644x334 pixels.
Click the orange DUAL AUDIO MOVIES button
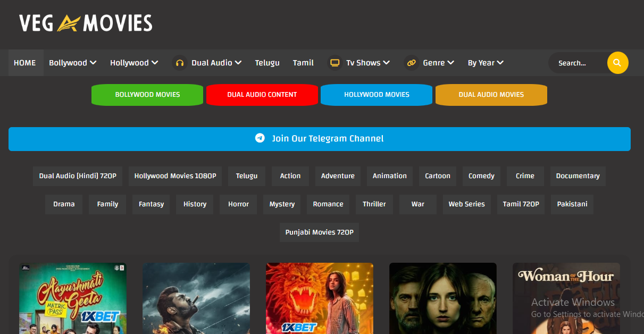(491, 95)
